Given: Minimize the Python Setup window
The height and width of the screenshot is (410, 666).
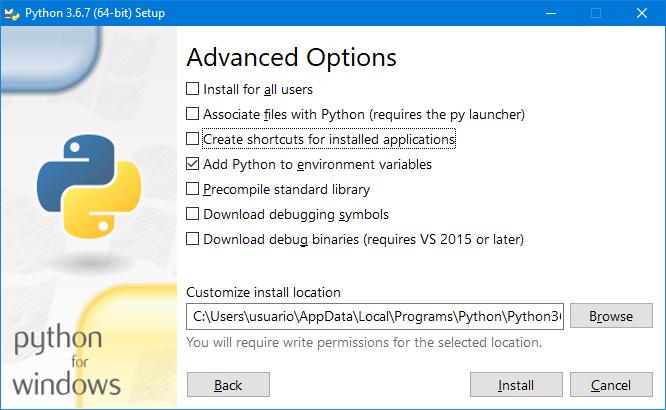Looking at the screenshot, I should [551, 13].
